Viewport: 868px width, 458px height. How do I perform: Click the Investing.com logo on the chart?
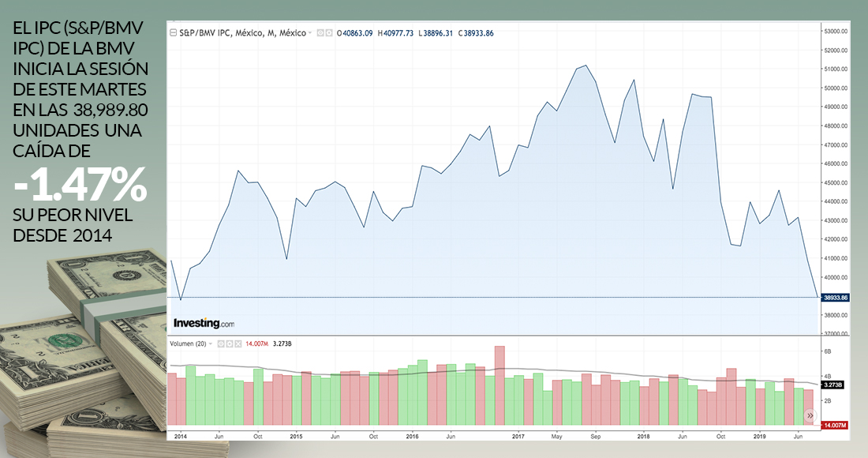point(204,323)
